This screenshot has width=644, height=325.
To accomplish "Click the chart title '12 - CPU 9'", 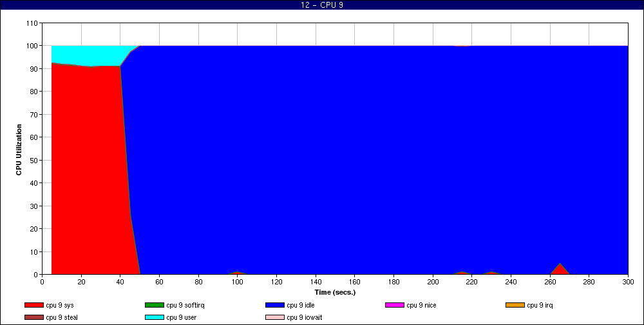I will click(321, 5).
